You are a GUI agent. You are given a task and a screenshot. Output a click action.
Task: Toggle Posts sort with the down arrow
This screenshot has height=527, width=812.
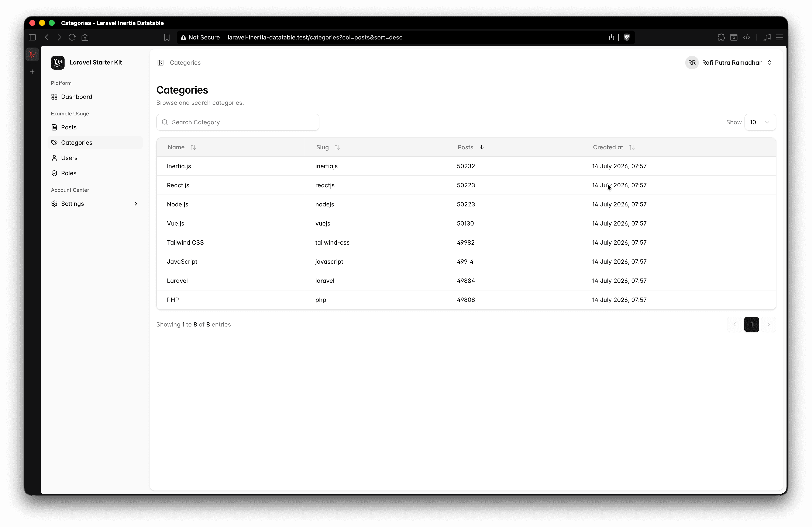[x=481, y=147]
